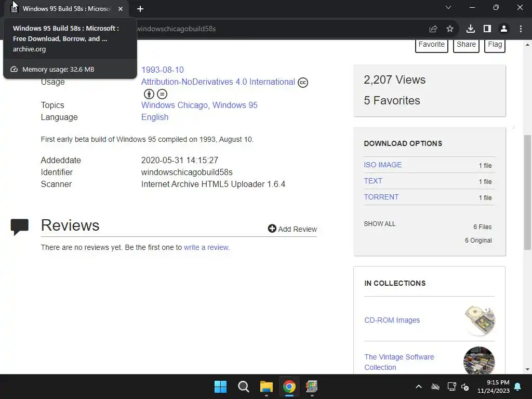Click the no-derivatives equals license icon
The height and width of the screenshot is (399, 532).
pos(162,94)
